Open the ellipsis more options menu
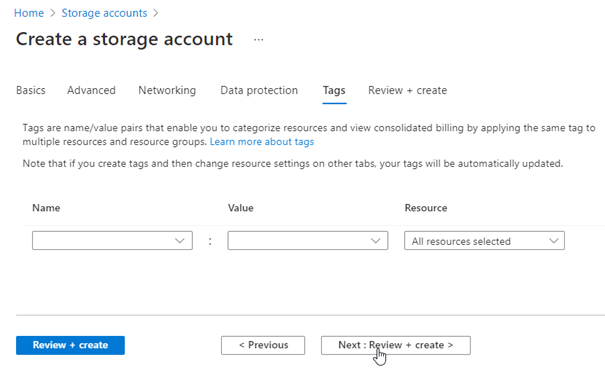The height and width of the screenshot is (376, 605). point(259,39)
